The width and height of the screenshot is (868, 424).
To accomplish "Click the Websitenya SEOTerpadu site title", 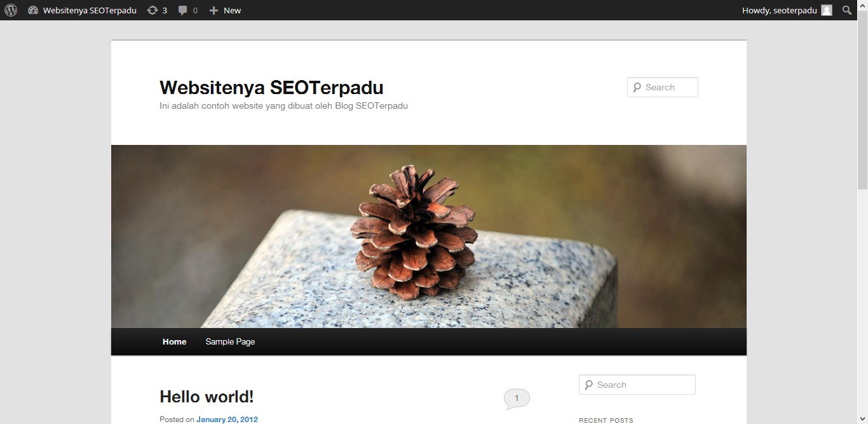I will pos(271,87).
